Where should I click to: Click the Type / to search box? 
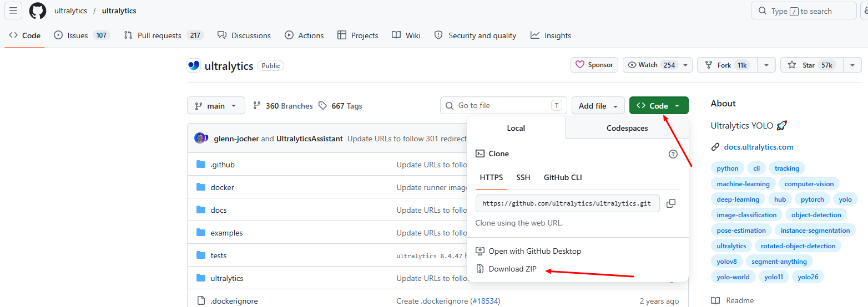(804, 11)
